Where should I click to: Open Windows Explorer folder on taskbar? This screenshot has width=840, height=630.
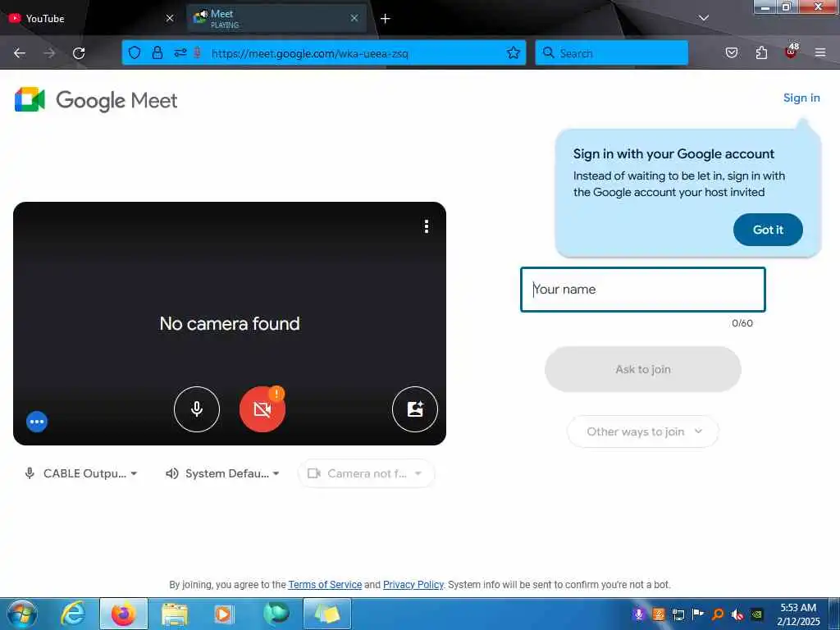click(x=175, y=614)
